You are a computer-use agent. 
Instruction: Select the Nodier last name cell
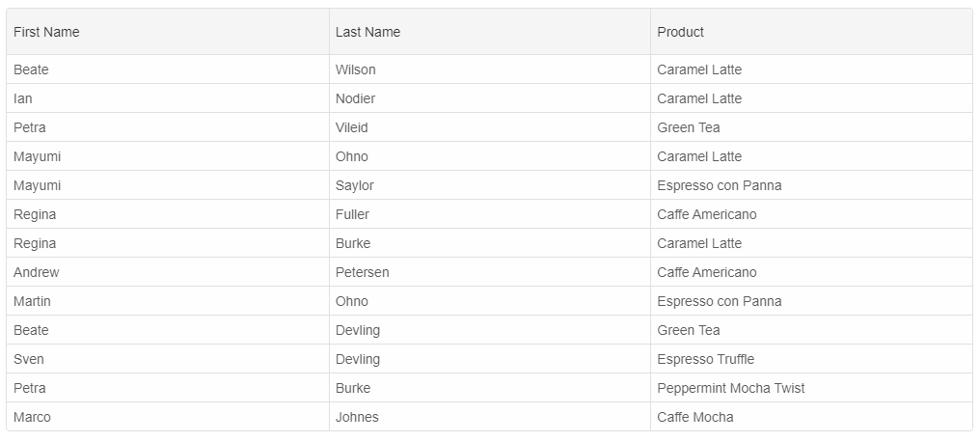pos(356,98)
